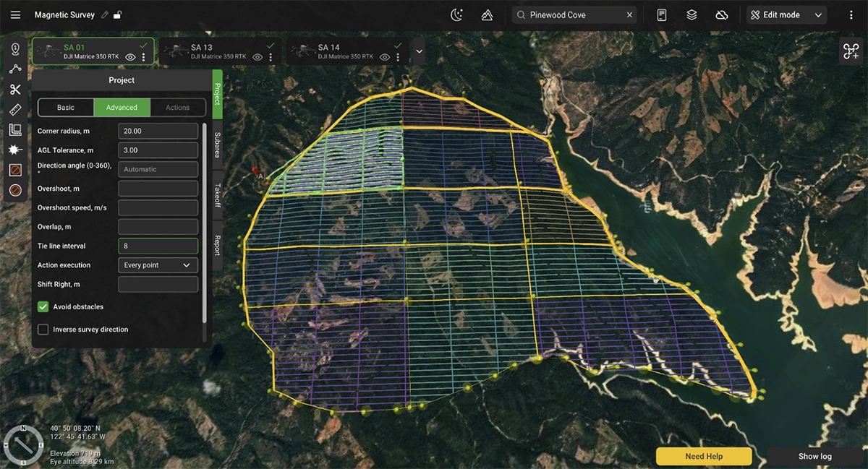Click Shift Right input field
The image size is (868, 469).
(x=158, y=284)
